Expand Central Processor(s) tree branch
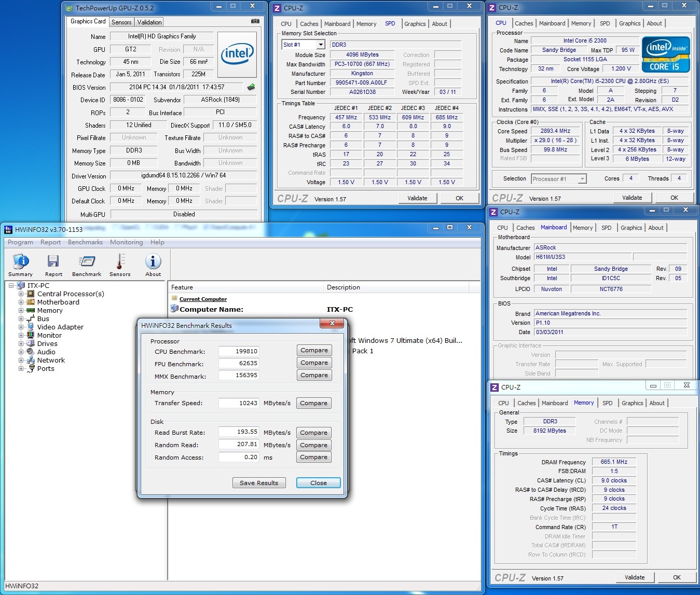This screenshot has width=700, height=595. (21, 294)
